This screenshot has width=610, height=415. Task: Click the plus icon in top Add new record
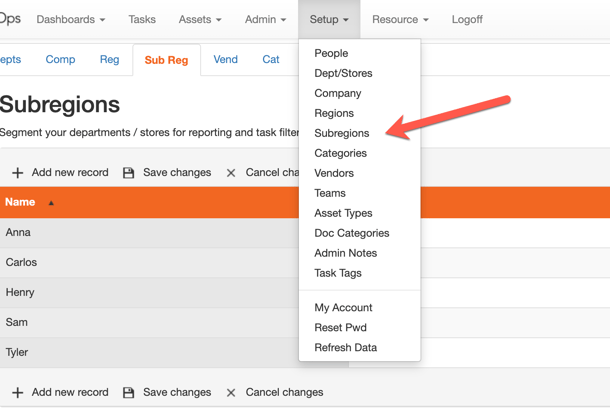tap(17, 173)
